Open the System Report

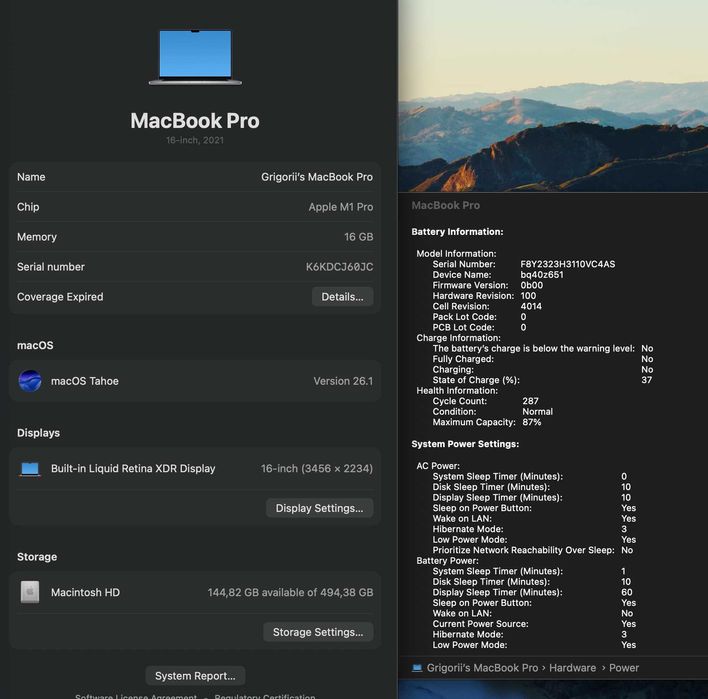195,676
